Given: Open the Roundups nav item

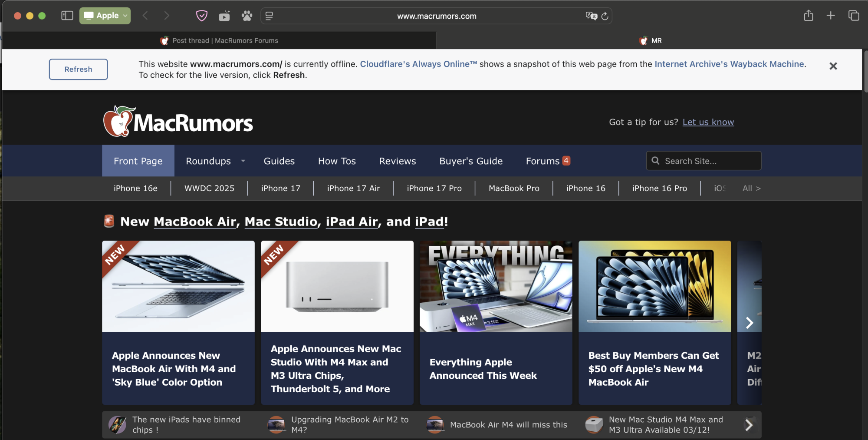Looking at the screenshot, I should 208,161.
